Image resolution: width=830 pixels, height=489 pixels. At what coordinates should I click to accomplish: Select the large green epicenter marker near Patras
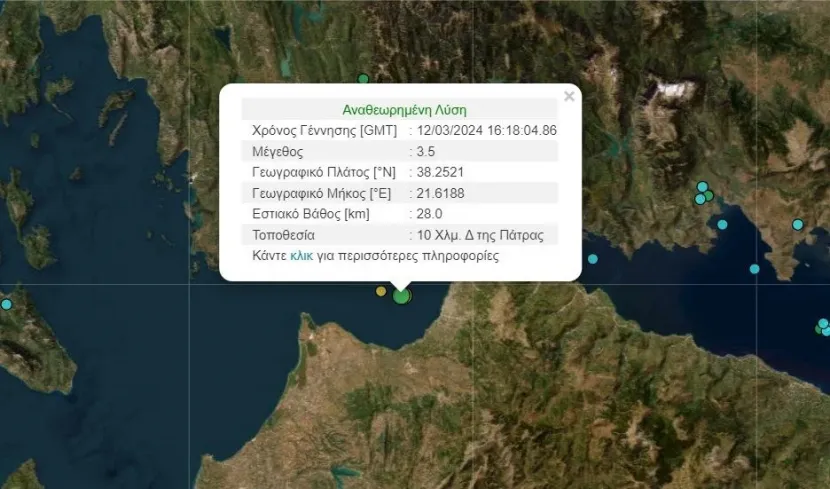pyautogui.click(x=401, y=296)
